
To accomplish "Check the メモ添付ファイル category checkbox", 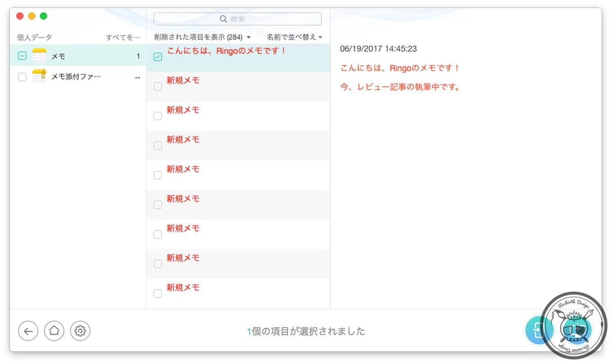I will point(22,77).
